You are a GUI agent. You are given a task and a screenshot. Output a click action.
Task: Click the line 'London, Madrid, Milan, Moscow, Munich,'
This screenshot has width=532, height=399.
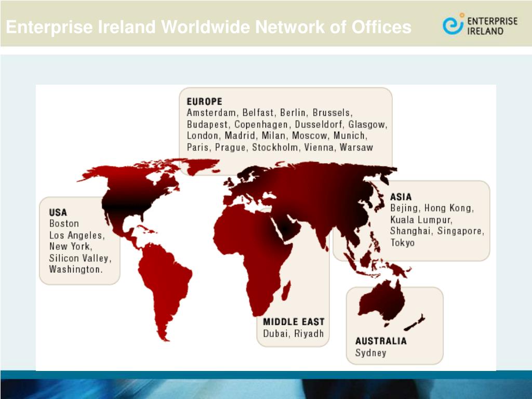point(277,136)
